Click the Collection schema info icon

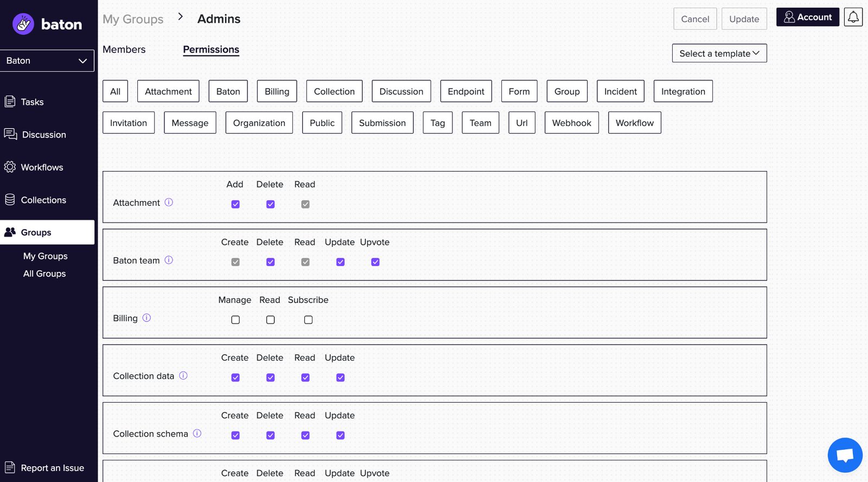click(197, 433)
